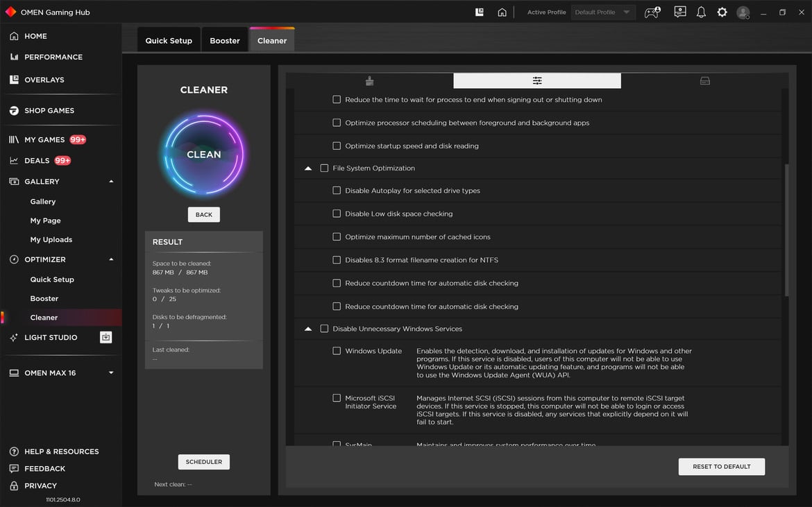Open the DEALS sidebar entry
This screenshot has width=812, height=507.
37,160
